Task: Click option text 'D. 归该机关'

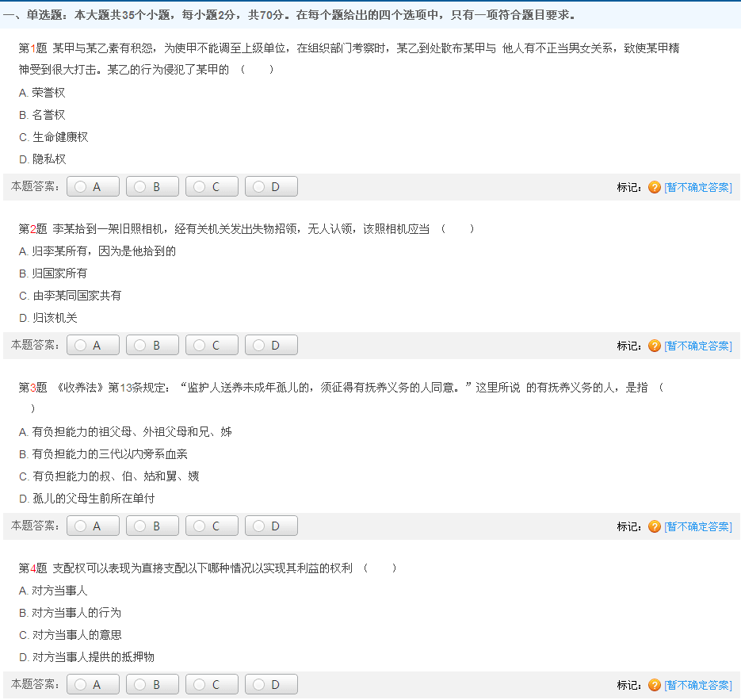Action: tap(48, 318)
